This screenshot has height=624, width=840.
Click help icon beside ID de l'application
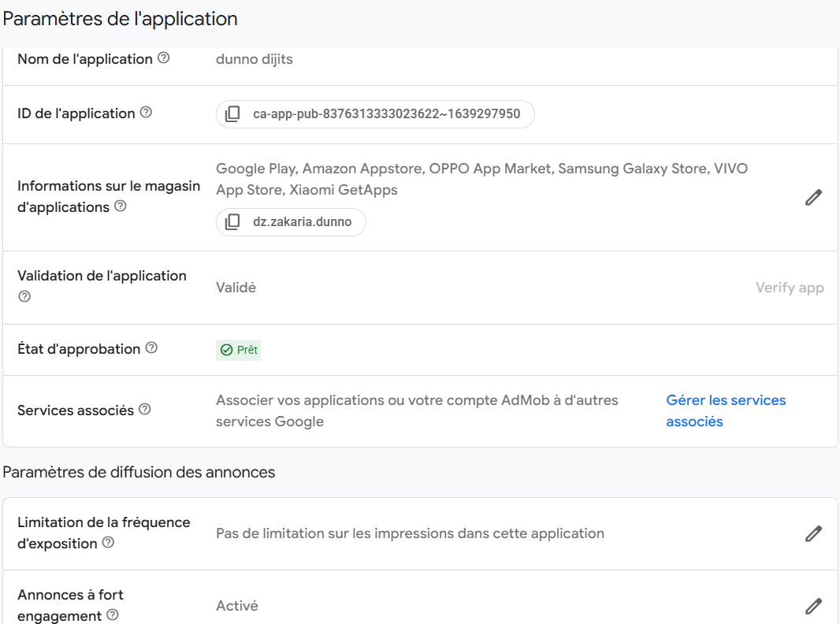tap(146, 113)
